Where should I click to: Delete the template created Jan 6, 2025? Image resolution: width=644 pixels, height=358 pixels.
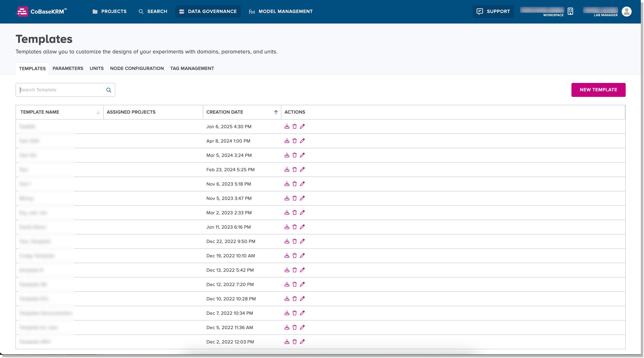[x=295, y=126]
